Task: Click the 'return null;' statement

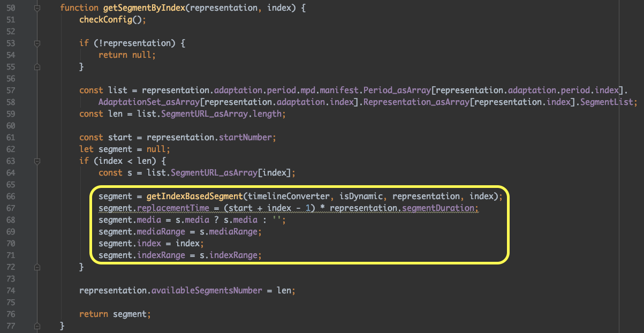Action: (x=127, y=55)
